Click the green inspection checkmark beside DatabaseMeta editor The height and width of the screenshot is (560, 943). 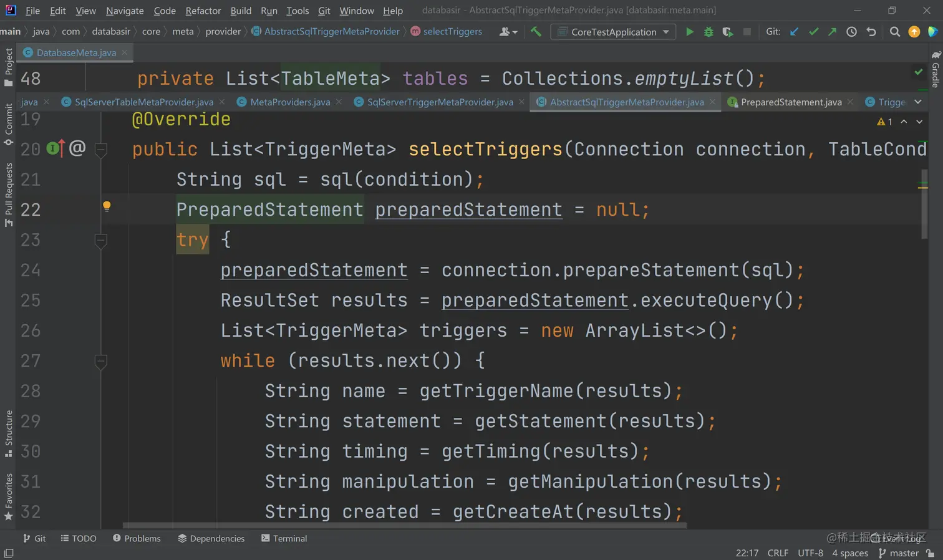919,72
